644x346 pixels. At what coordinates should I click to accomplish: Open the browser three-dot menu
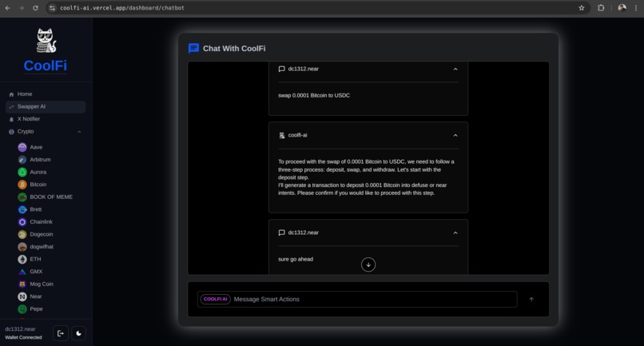click(x=636, y=8)
